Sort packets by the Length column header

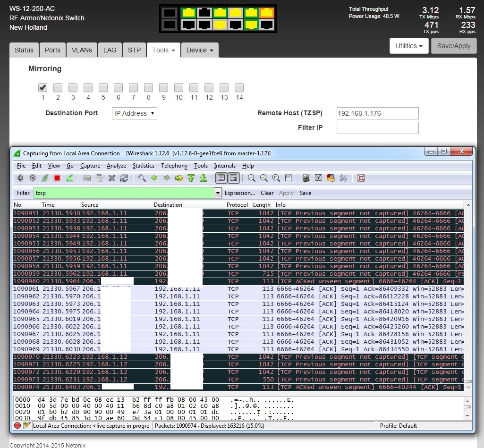pyautogui.click(x=262, y=205)
